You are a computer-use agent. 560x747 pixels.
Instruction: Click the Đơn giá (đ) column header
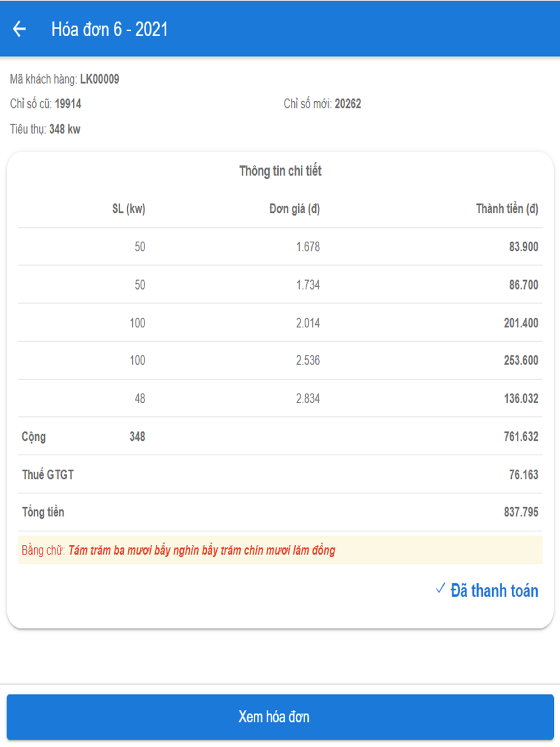tap(294, 209)
